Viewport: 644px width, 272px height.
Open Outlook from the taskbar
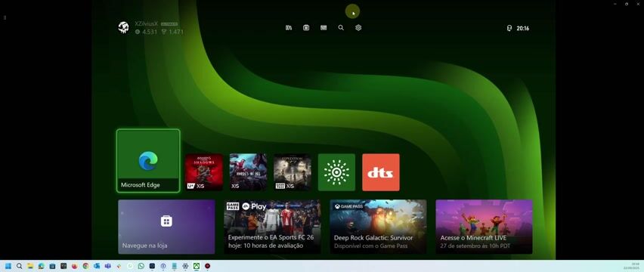[x=97, y=266]
